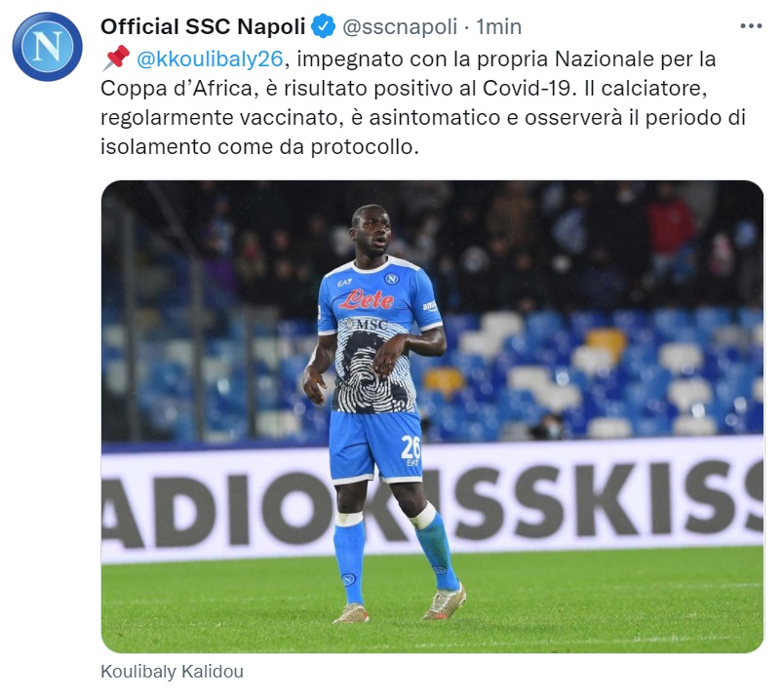Visit the @kkoulibaly26 mention
Screen dimensions: 784x698
[210, 59]
